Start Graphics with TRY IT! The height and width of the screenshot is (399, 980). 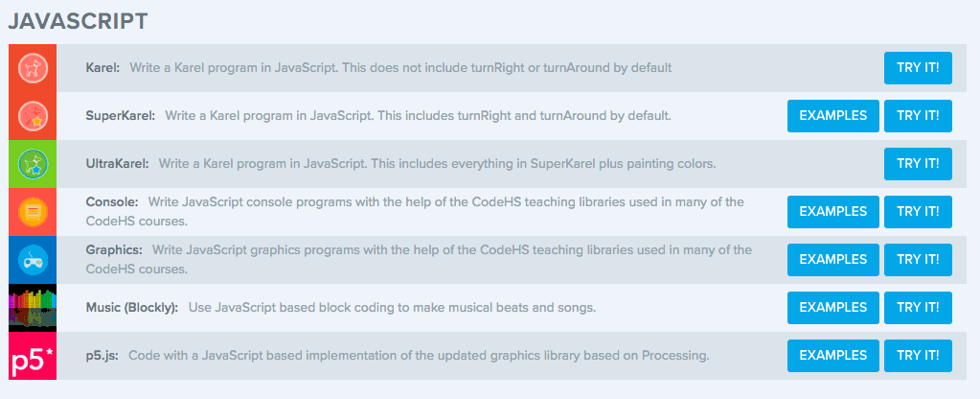pyautogui.click(x=918, y=260)
